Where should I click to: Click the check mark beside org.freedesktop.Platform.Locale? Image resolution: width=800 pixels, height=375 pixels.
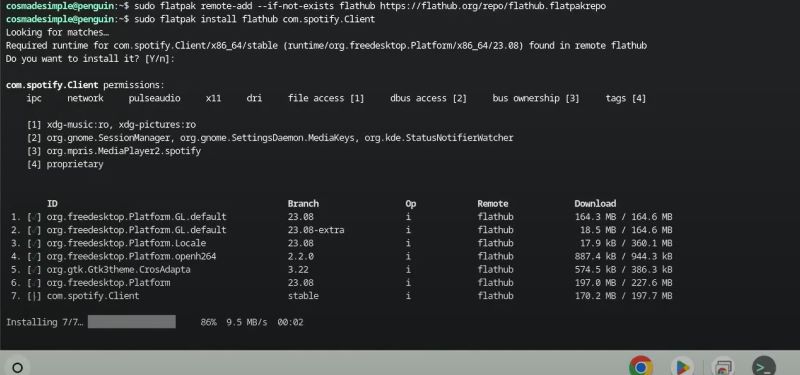(34, 243)
